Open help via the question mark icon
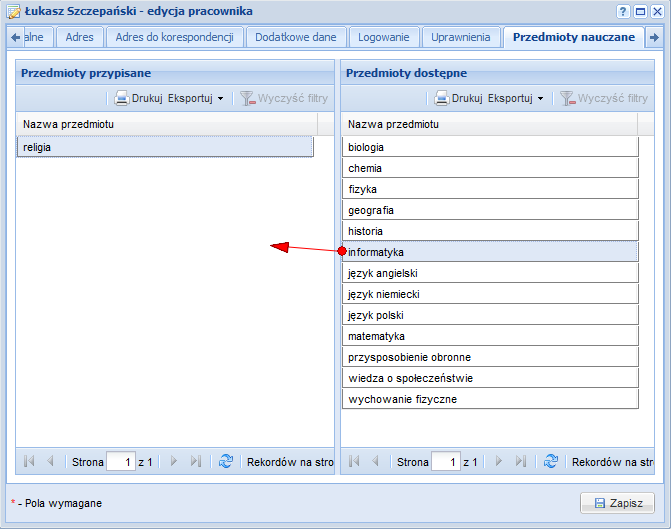The width and height of the screenshot is (671, 529). coord(623,12)
